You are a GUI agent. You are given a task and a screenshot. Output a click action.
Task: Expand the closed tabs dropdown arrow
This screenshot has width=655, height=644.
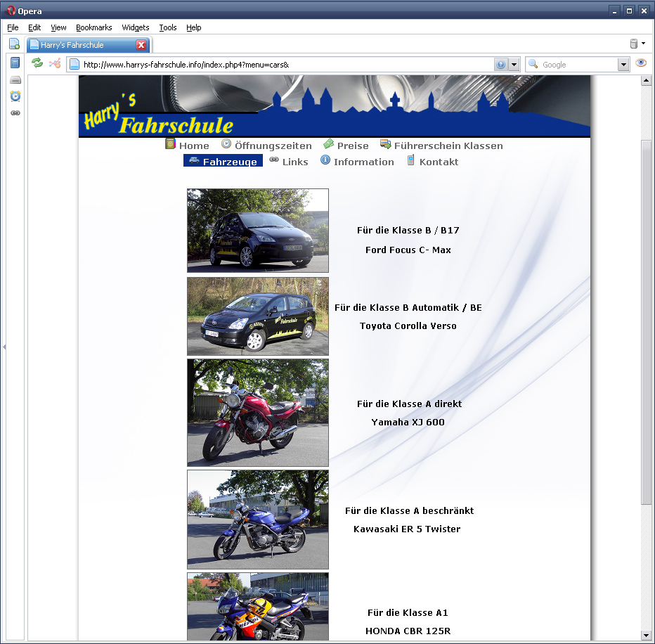[x=643, y=43]
